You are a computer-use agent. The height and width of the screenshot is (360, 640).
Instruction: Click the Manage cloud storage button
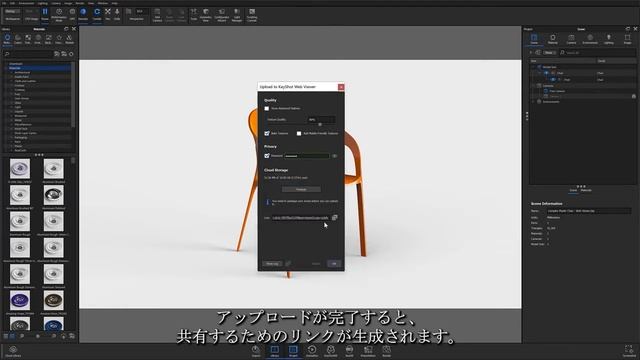coord(301,189)
